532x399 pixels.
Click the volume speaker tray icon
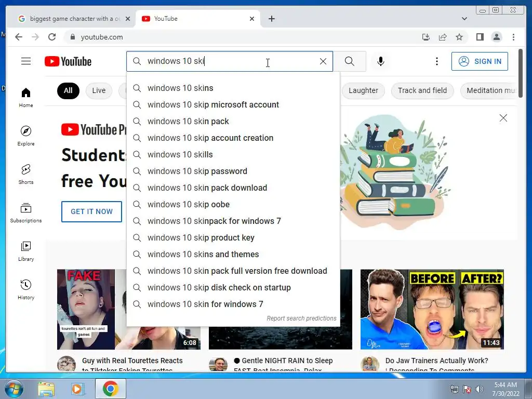point(479,389)
